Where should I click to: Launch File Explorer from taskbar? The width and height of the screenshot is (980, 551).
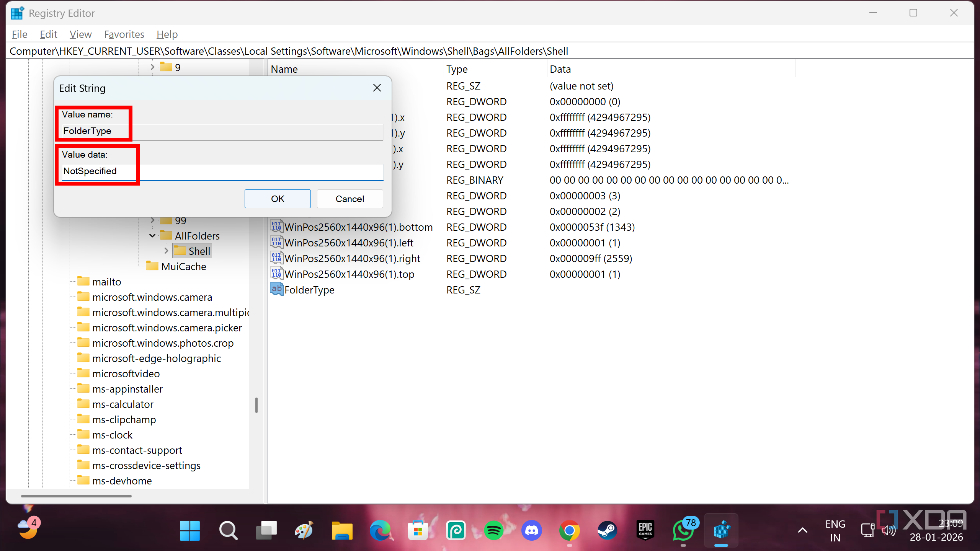pos(342,531)
